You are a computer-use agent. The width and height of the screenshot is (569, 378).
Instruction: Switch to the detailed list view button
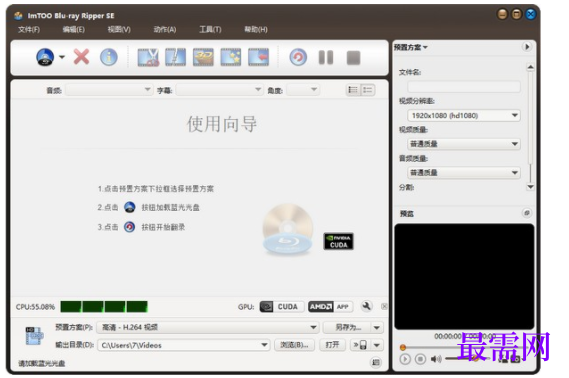[353, 90]
